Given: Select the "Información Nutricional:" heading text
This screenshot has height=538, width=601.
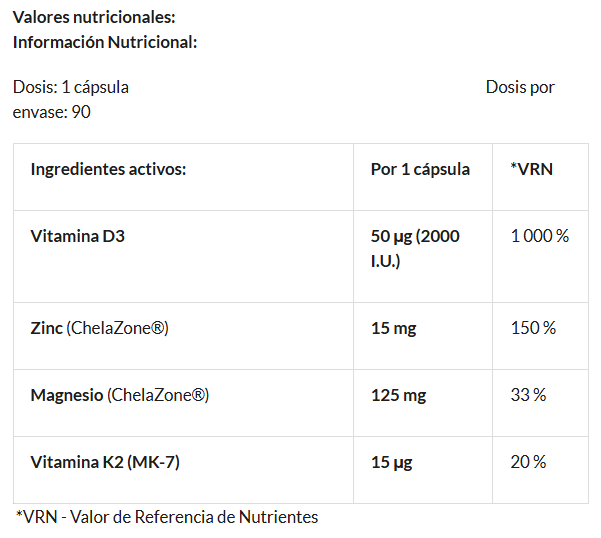Looking at the screenshot, I should tap(105, 41).
